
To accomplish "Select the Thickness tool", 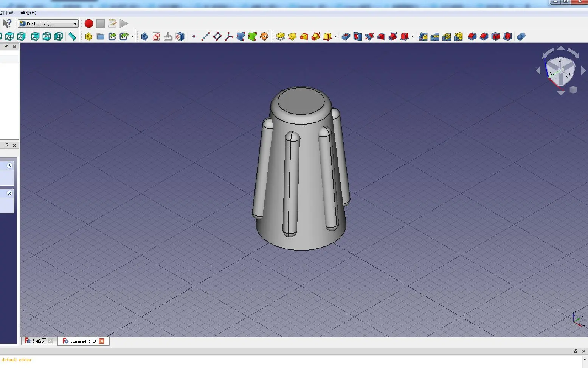I will pyautogui.click(x=508, y=36).
